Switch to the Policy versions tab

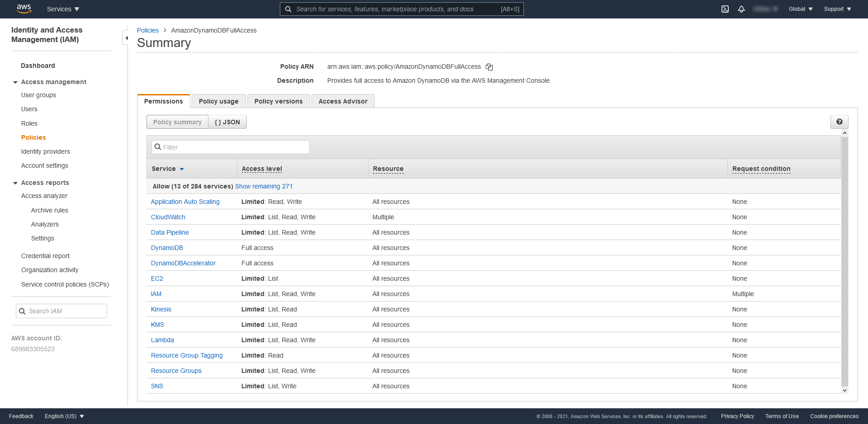coord(278,101)
